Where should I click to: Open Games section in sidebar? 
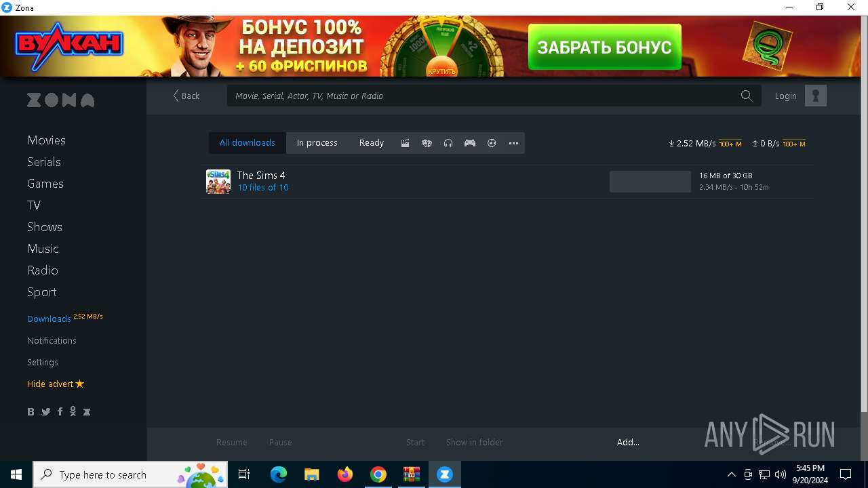pos(45,184)
